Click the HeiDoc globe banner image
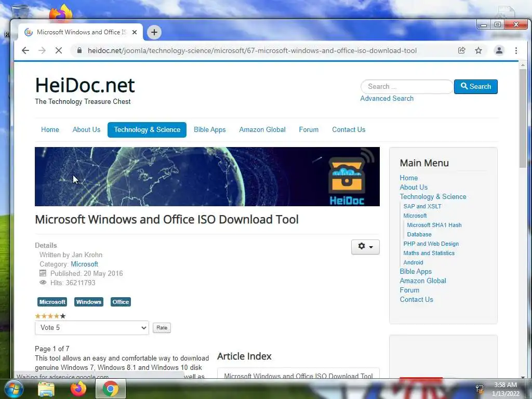 click(207, 177)
